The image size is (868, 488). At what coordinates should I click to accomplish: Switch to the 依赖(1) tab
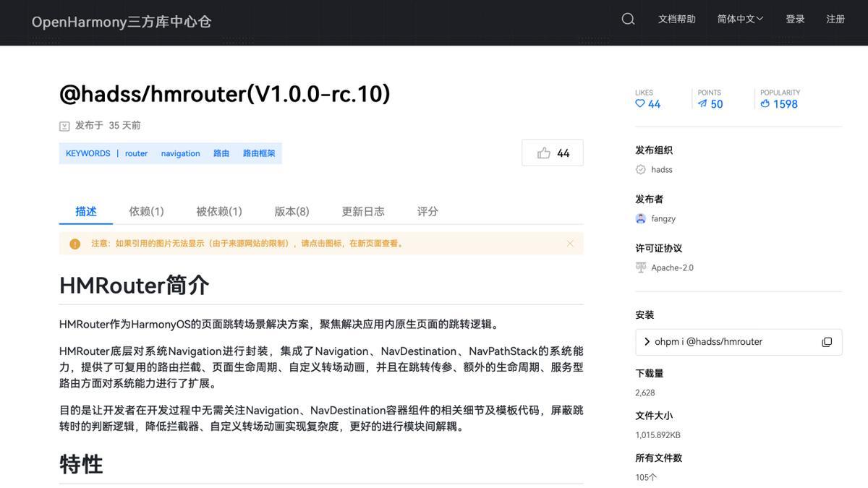click(146, 211)
